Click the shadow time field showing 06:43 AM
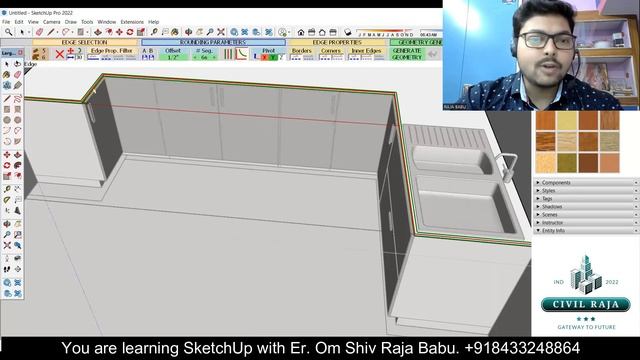This screenshot has width=640, height=360. (x=429, y=34)
